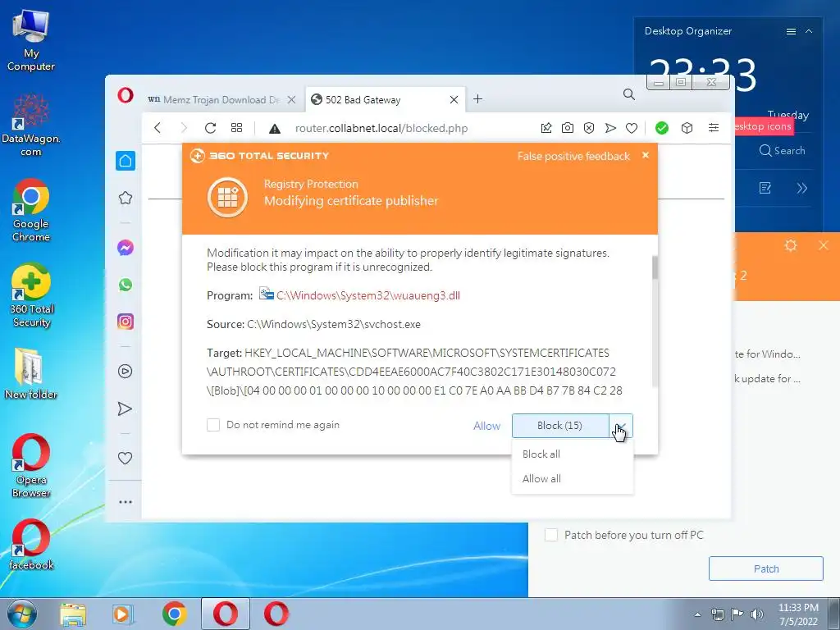Open sidebar Bookmarks star icon
This screenshot has width=840, height=630.
(126, 199)
